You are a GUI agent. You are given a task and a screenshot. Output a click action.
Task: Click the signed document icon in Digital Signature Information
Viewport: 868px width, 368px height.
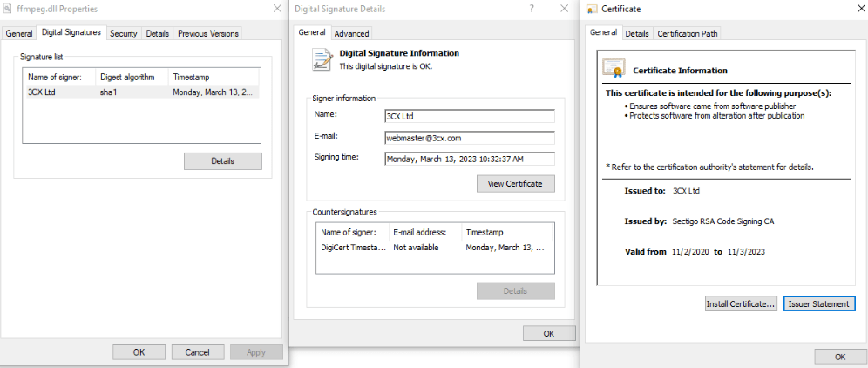tap(322, 58)
